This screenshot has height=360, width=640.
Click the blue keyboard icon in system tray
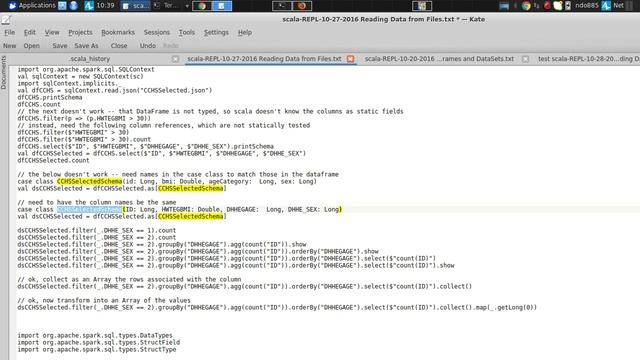tap(504, 6)
